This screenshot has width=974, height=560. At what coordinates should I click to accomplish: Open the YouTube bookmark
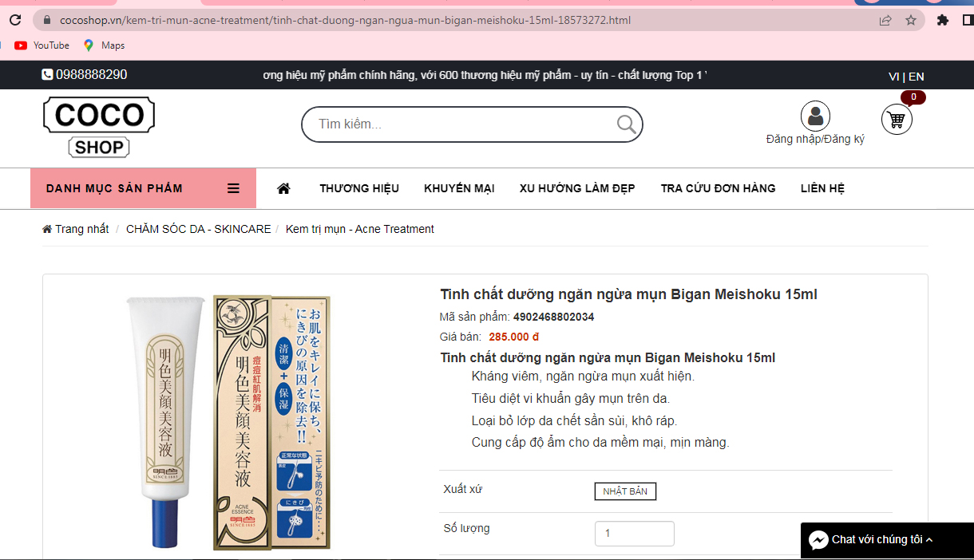42,45
